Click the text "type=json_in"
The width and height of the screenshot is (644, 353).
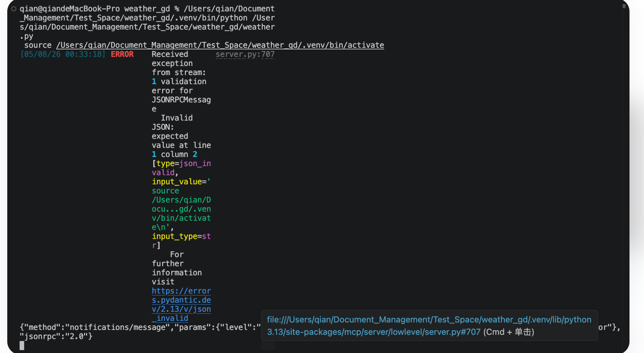(x=184, y=164)
